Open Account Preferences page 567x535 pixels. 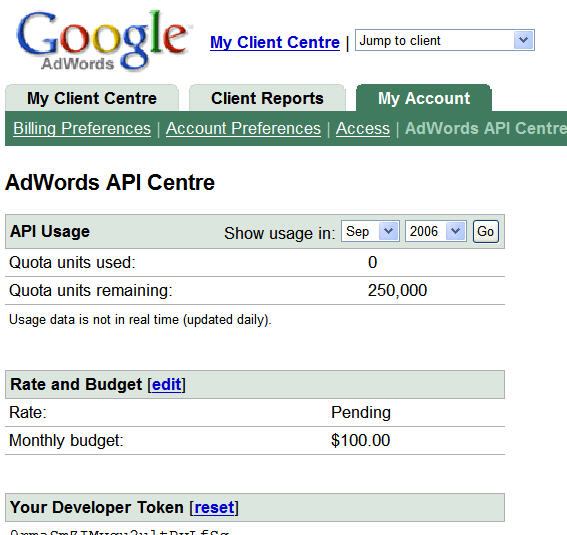[243, 128]
